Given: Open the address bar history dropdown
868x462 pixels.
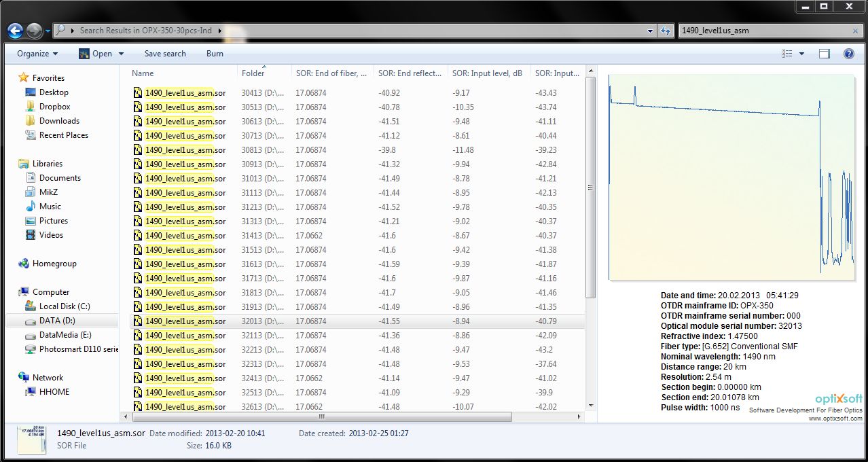Looking at the screenshot, I should coord(650,31).
